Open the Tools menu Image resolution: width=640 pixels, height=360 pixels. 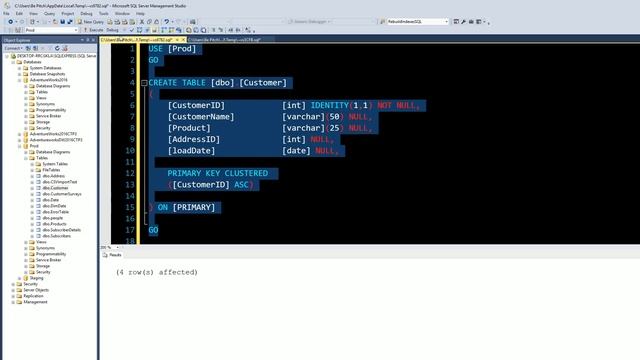point(104,13)
